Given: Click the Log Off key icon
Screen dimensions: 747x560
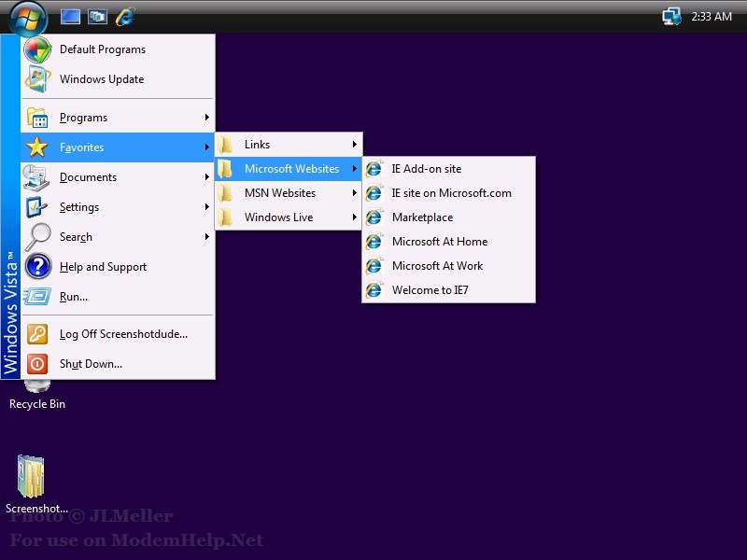Looking at the screenshot, I should [37, 334].
